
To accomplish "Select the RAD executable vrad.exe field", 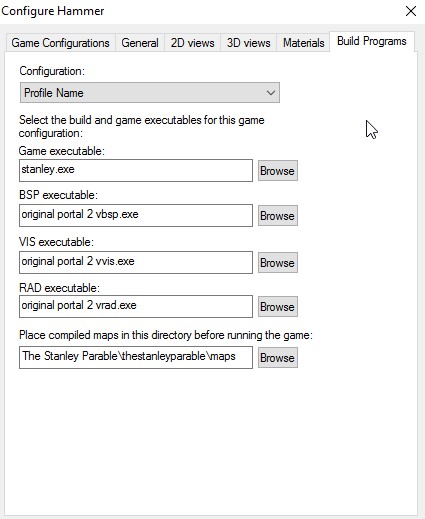I will pyautogui.click(x=136, y=306).
